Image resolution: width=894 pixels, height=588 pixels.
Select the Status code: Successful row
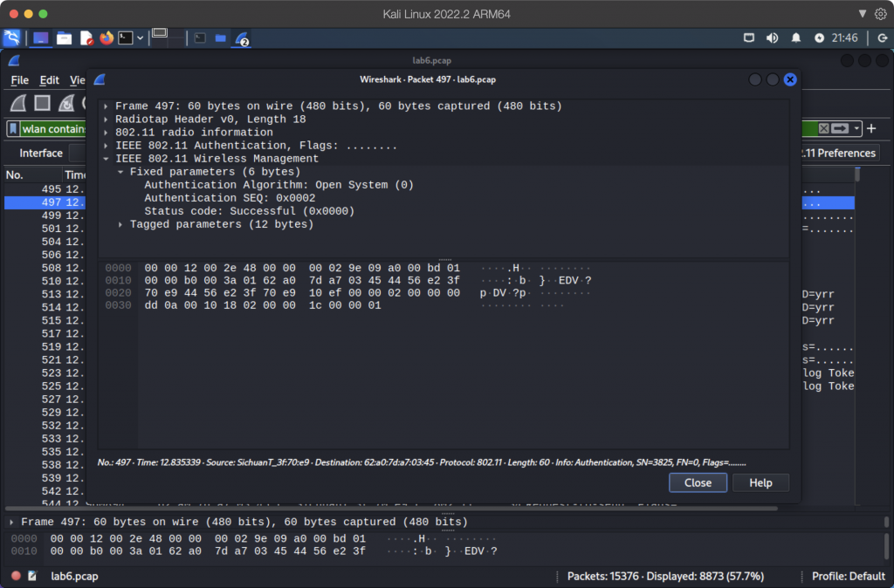point(249,211)
